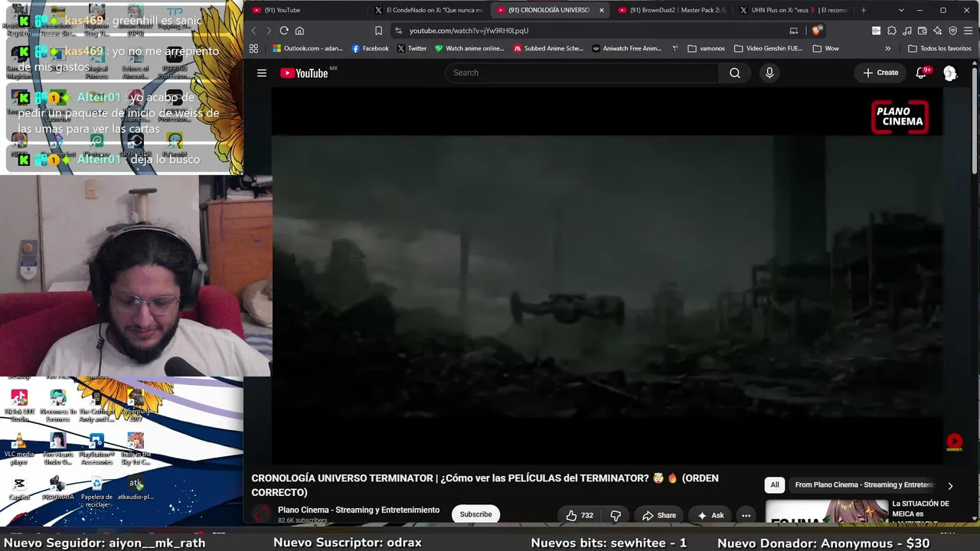Select the PlayStation Accessories desktop shortcut
The height and width of the screenshot is (551, 980).
pos(96,448)
